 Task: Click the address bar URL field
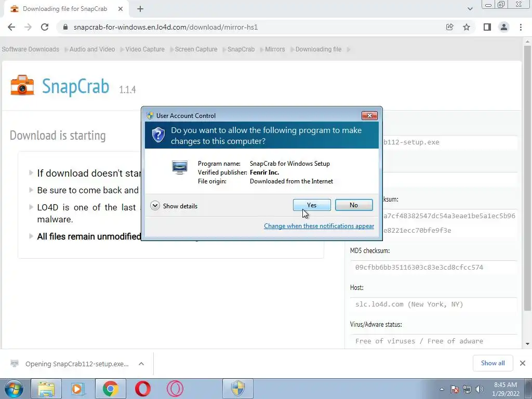(251, 27)
